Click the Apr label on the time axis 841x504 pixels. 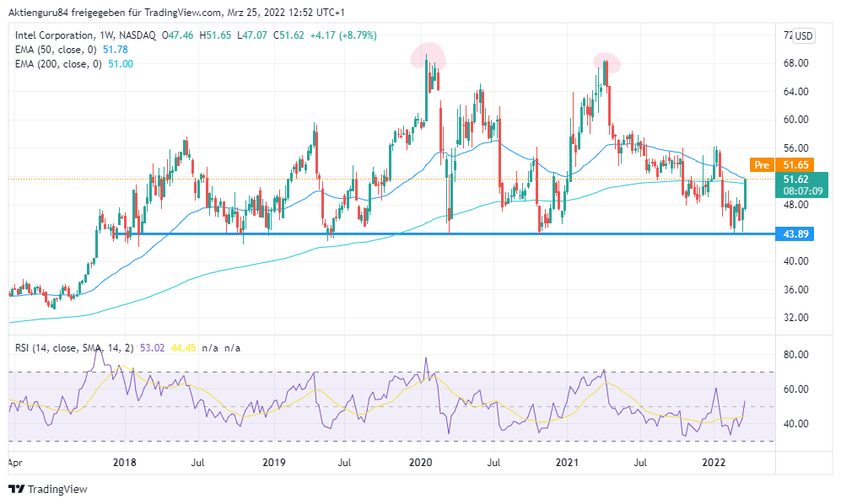pos(15,463)
